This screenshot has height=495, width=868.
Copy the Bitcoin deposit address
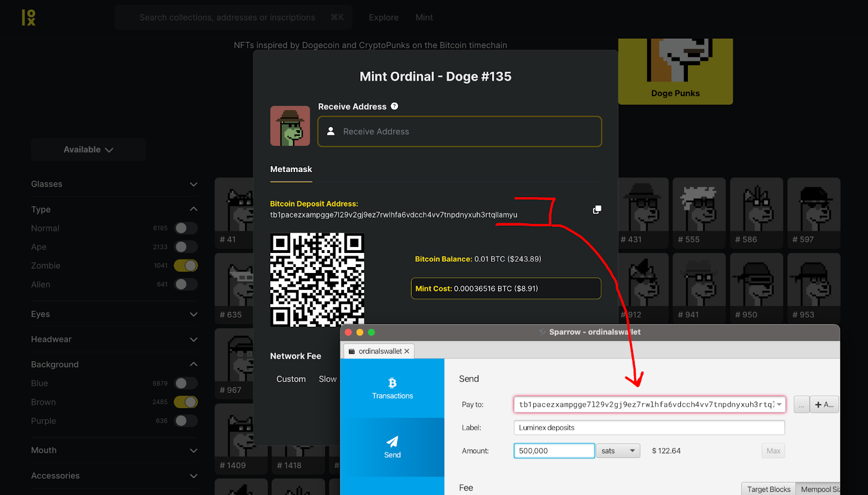point(597,210)
